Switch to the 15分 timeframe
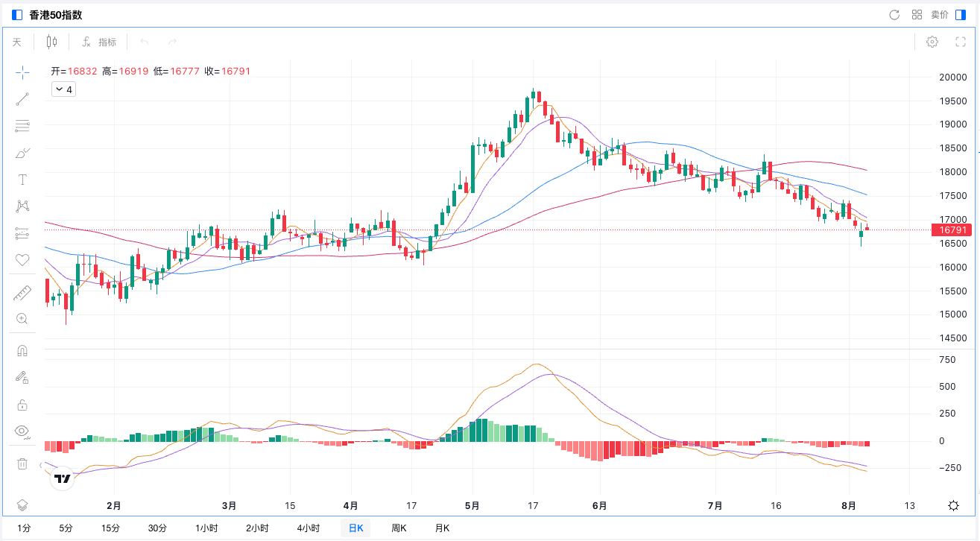980x541 pixels. point(110,528)
